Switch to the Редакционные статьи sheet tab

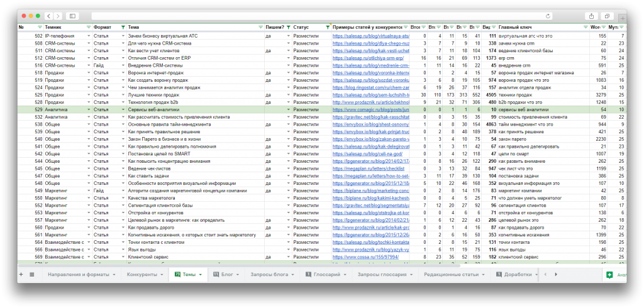[451, 274]
